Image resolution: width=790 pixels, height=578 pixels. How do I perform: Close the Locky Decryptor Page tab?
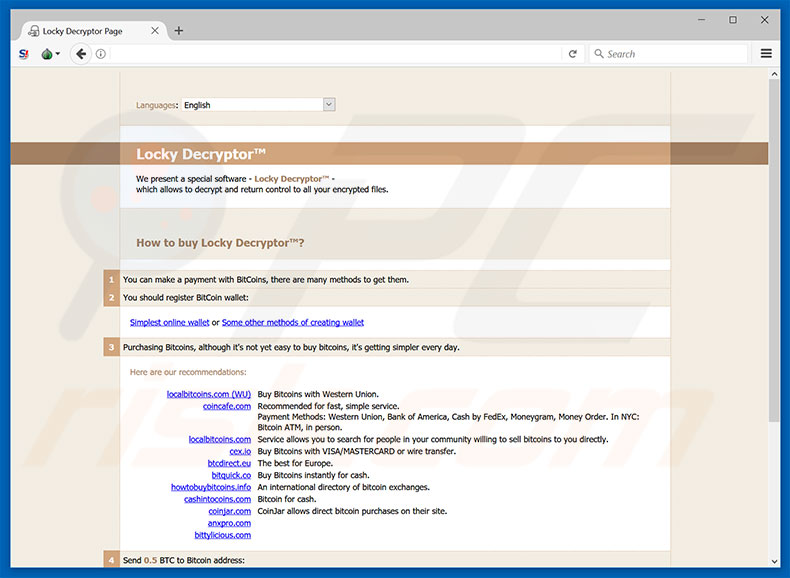pyautogui.click(x=155, y=31)
